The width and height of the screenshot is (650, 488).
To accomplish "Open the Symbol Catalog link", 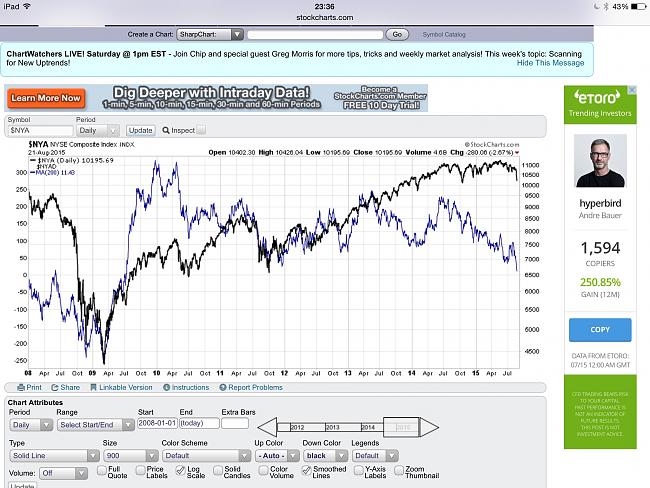I will [x=444, y=34].
